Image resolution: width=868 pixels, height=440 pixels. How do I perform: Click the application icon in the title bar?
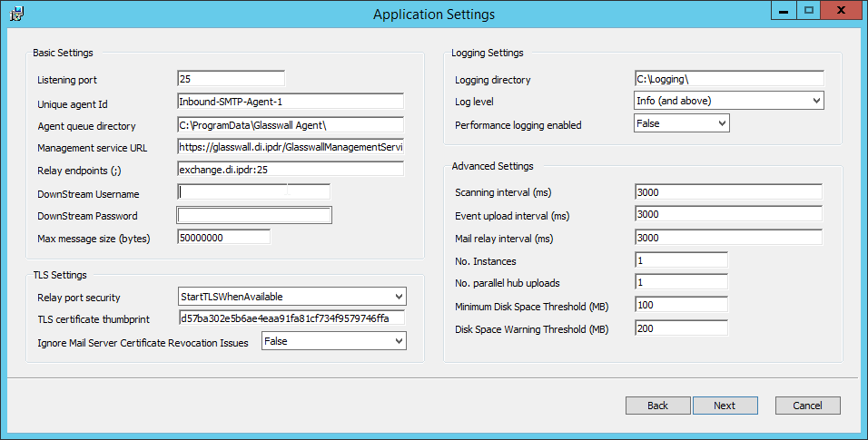coord(16,13)
